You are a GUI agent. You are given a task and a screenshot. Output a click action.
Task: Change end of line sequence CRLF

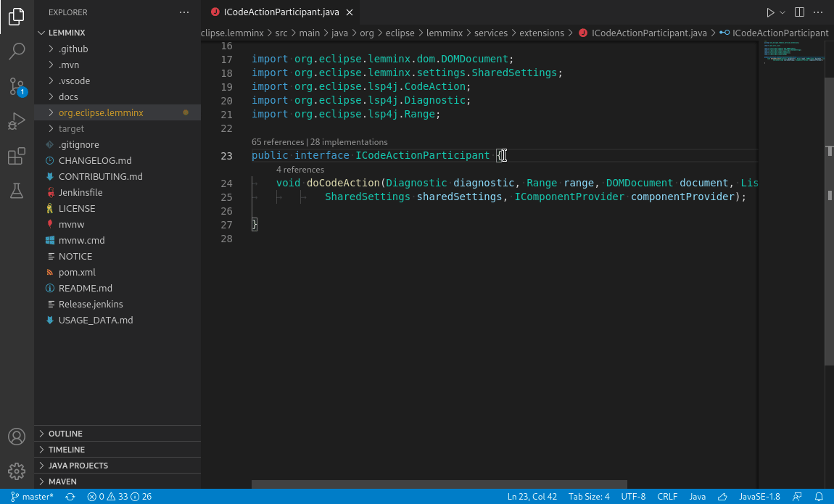click(667, 497)
